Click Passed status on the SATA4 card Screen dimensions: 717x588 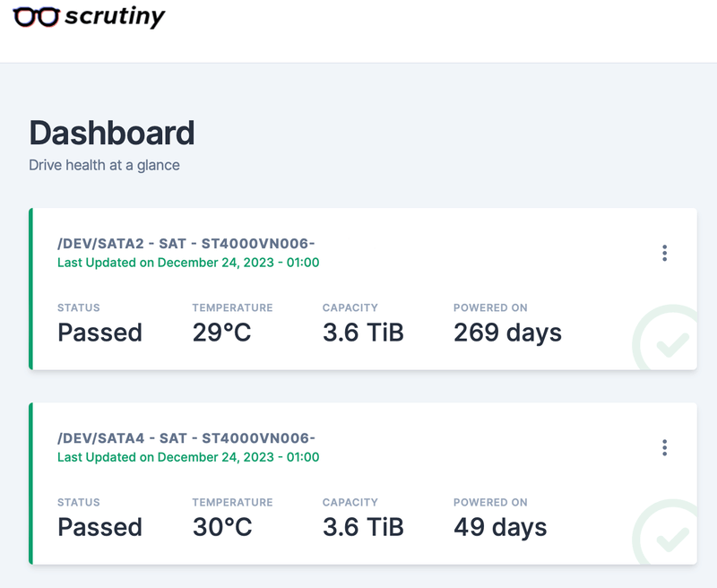[x=99, y=527]
